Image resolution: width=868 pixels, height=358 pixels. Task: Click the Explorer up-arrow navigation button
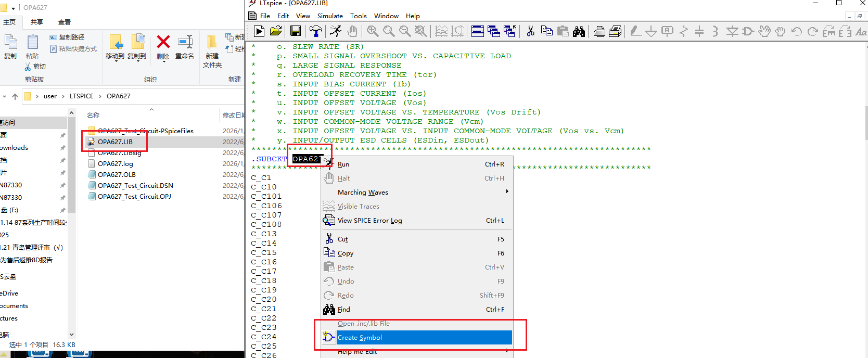coord(15,96)
